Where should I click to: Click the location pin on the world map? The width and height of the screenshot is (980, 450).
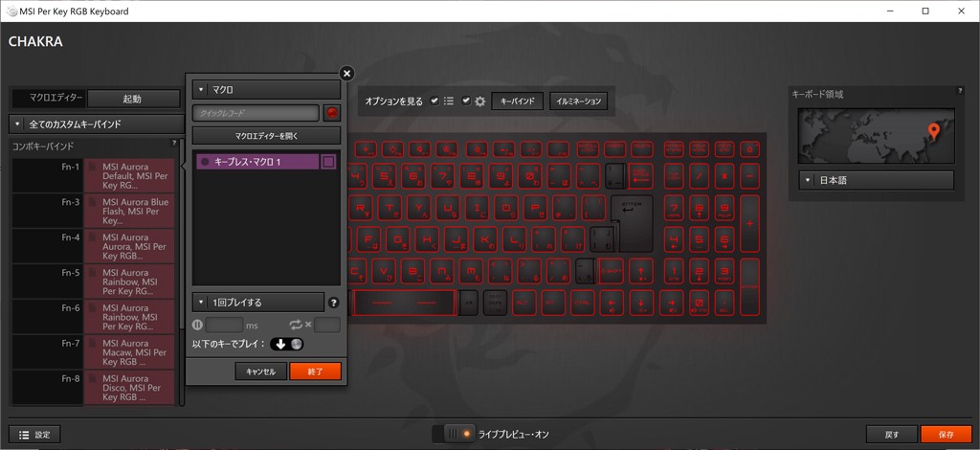coord(934,131)
